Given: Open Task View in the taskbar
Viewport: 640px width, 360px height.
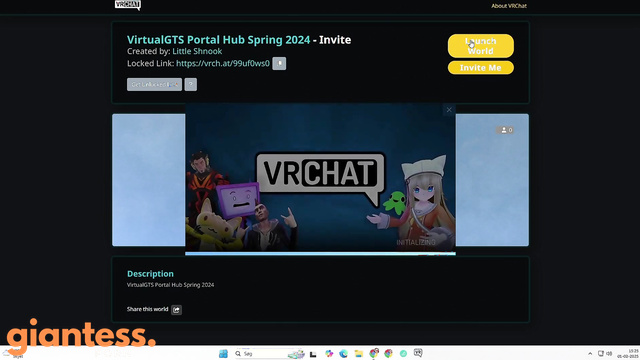Looking at the screenshot, I should pos(313,354).
